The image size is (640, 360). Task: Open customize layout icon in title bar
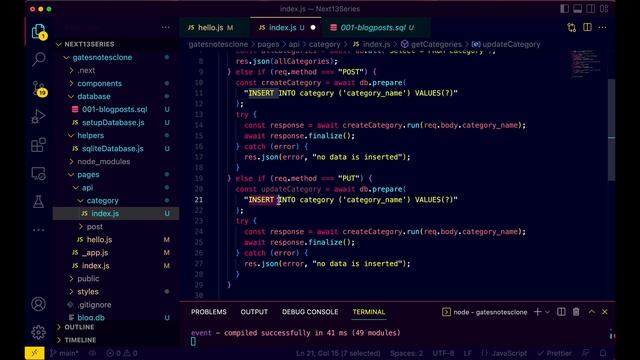(604, 9)
